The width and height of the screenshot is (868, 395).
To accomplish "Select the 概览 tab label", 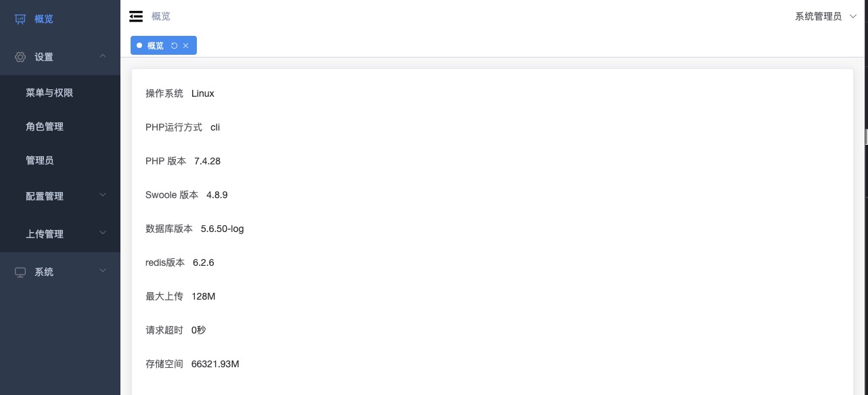I will tap(156, 45).
